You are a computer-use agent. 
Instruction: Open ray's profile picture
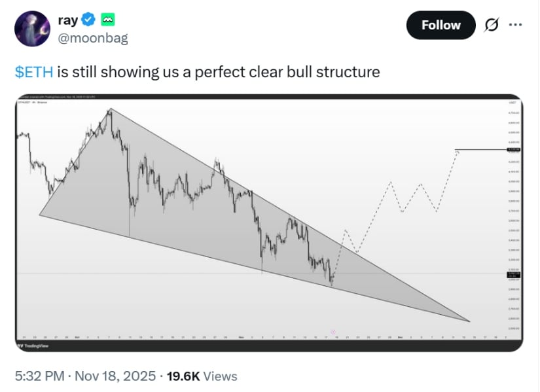pyautogui.click(x=31, y=28)
